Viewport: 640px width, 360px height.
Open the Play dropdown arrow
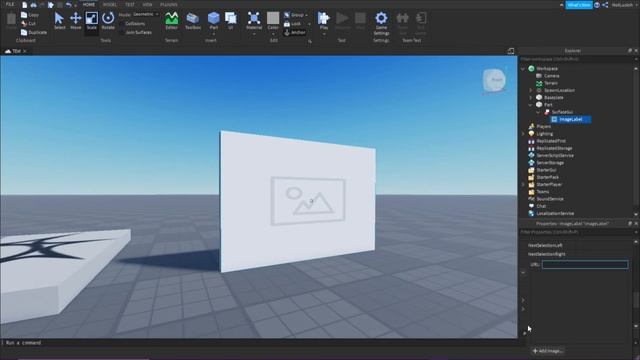tap(324, 34)
